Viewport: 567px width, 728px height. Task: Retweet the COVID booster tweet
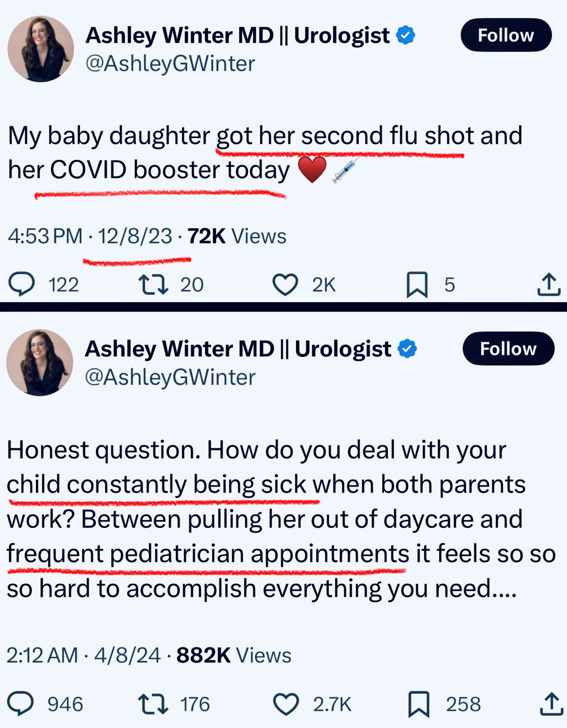click(x=153, y=284)
